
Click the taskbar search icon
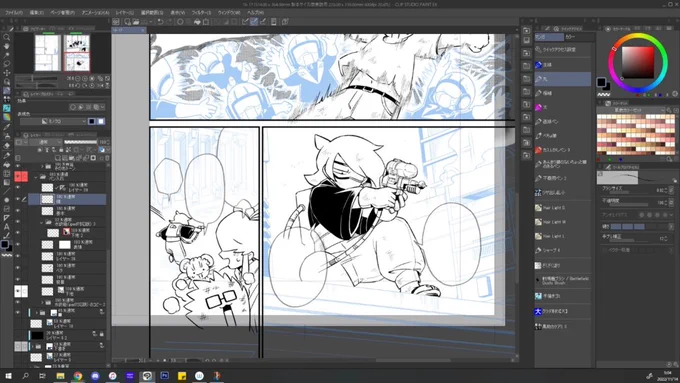26,376
